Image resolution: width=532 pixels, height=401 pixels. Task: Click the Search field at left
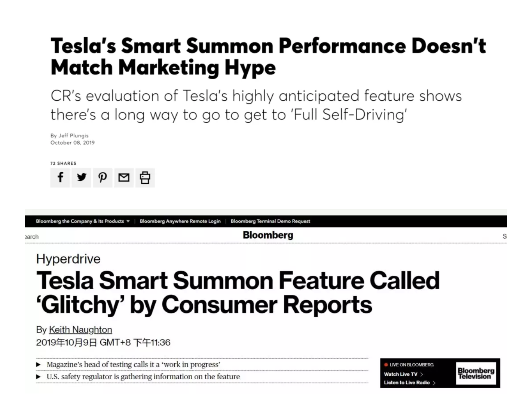(32, 237)
